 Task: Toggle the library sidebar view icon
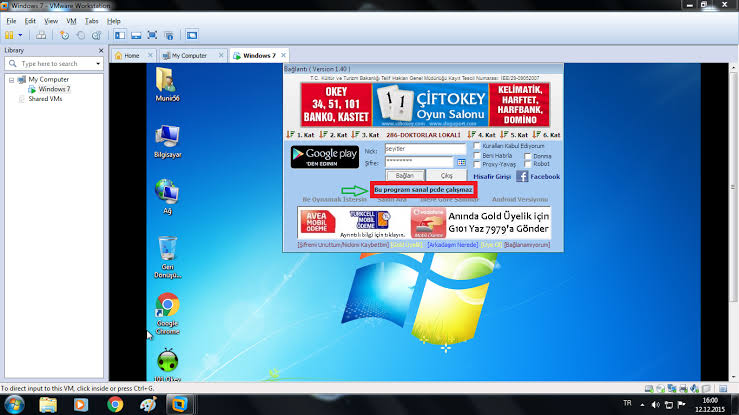(120, 35)
